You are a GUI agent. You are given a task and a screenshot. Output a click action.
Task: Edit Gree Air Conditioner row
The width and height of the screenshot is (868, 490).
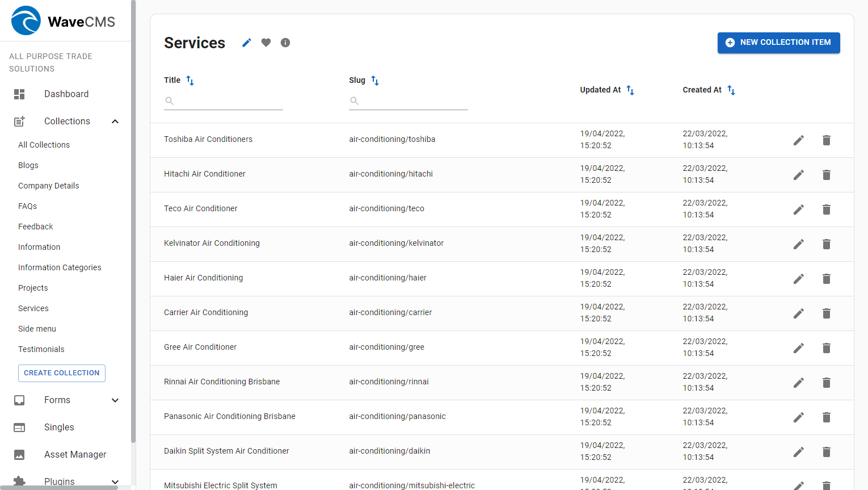coord(799,348)
